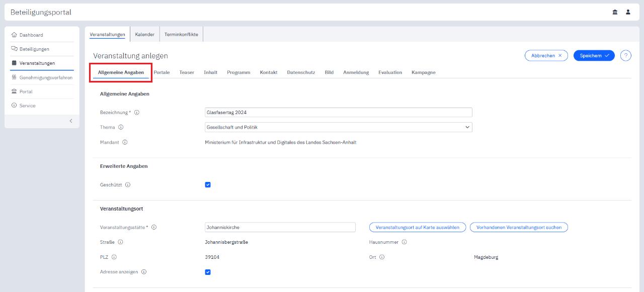
Task: Click Vorhandenen Veranstaltungsort suchen
Action: pyautogui.click(x=519, y=227)
